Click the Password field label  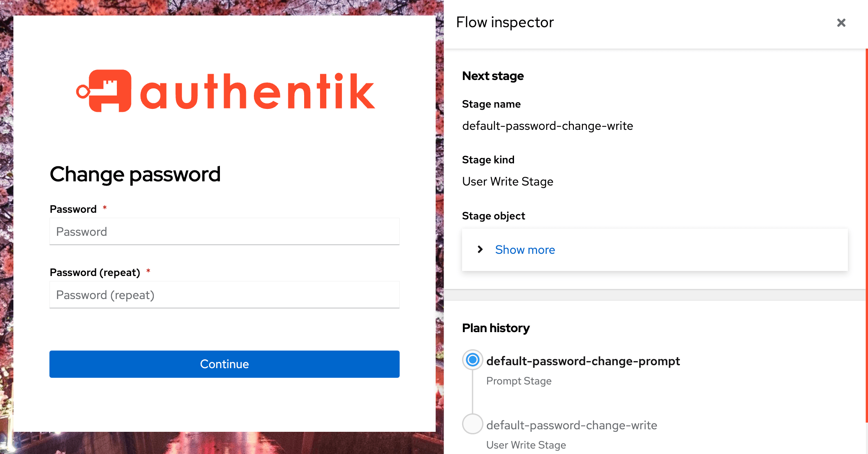tap(73, 209)
